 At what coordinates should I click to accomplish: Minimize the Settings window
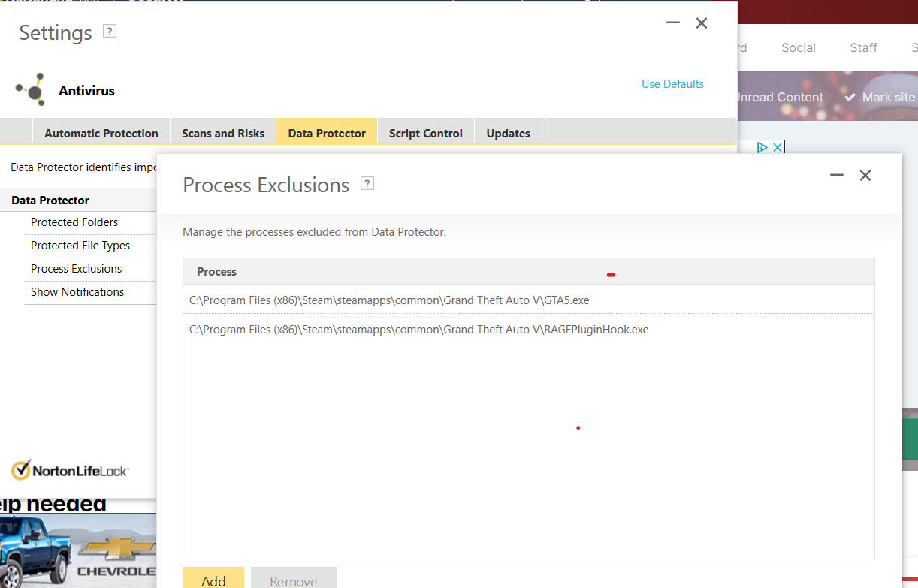(673, 23)
